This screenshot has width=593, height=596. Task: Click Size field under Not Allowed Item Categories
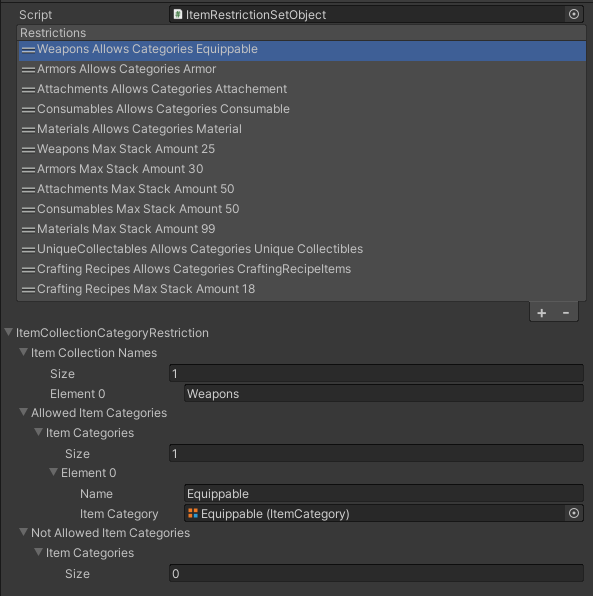pos(376,574)
